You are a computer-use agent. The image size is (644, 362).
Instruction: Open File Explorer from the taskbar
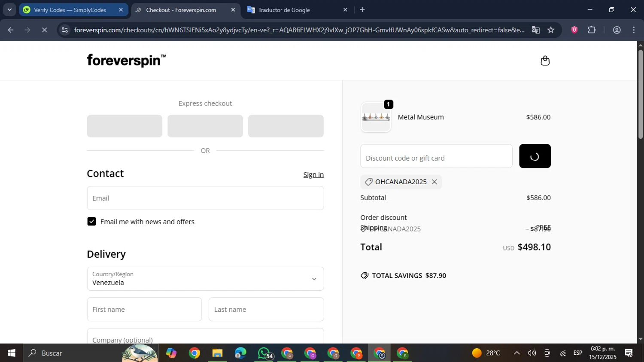point(217,353)
